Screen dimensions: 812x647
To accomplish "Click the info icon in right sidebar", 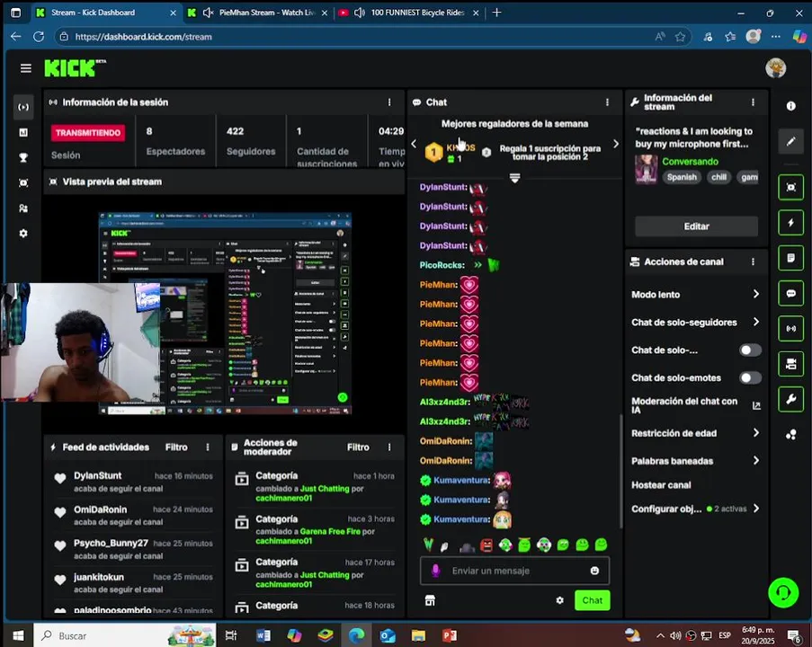I will pos(790,106).
